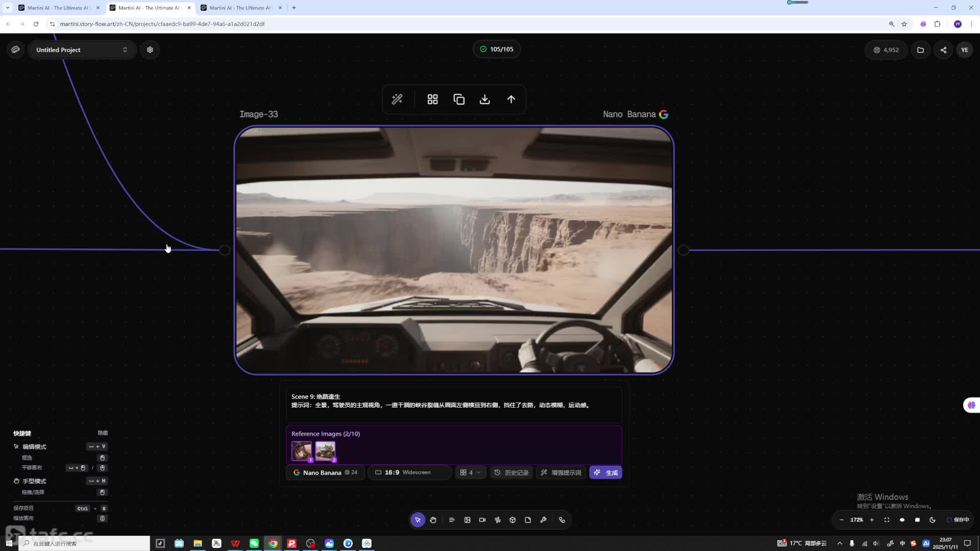Toggle dark mode with moon icon
The image size is (980, 551).
[933, 520]
